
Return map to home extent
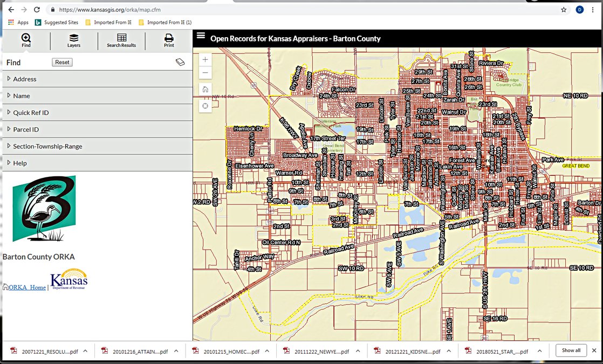(x=205, y=90)
